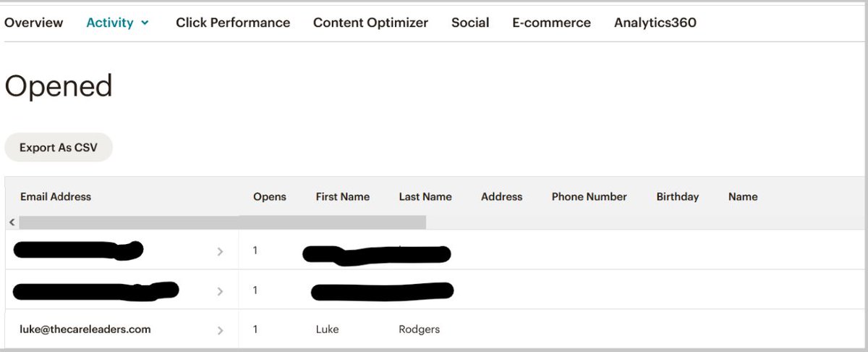The width and height of the screenshot is (868, 352).
Task: Click the horizontal scrollbar thumb
Action: (223, 222)
